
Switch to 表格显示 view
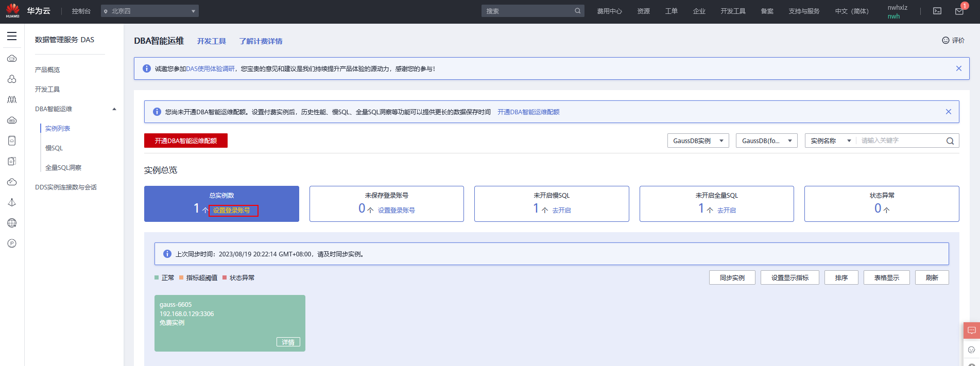coord(887,277)
